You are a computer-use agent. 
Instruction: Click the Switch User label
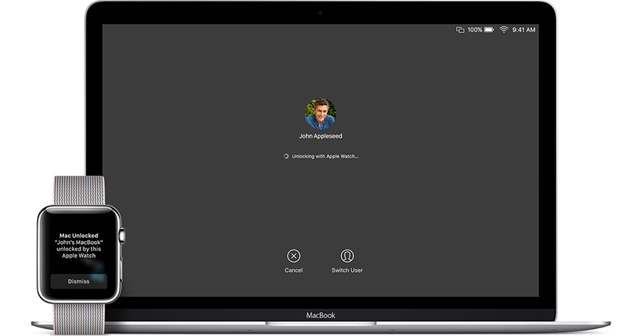tap(347, 270)
